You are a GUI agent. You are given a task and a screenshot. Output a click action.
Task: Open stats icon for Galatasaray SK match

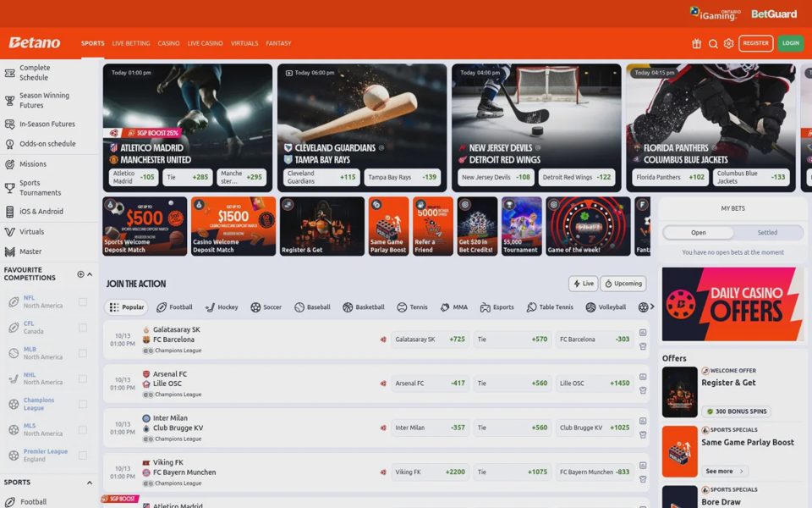(643, 332)
